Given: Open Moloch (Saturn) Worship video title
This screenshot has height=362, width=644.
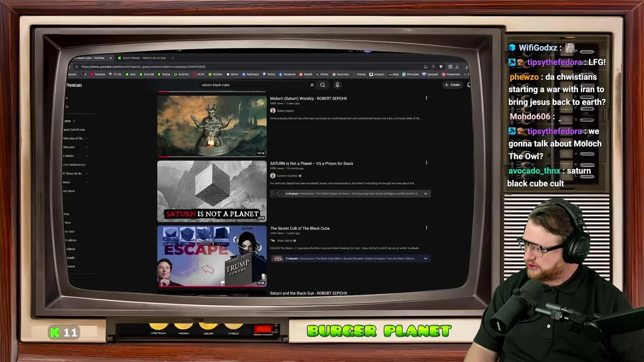Looking at the screenshot, I should point(308,99).
